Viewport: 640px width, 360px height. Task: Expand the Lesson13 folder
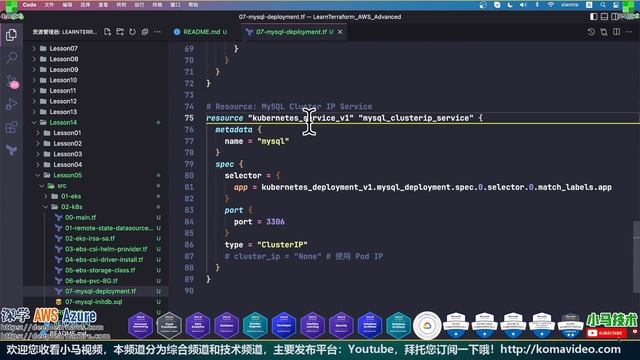click(63, 112)
